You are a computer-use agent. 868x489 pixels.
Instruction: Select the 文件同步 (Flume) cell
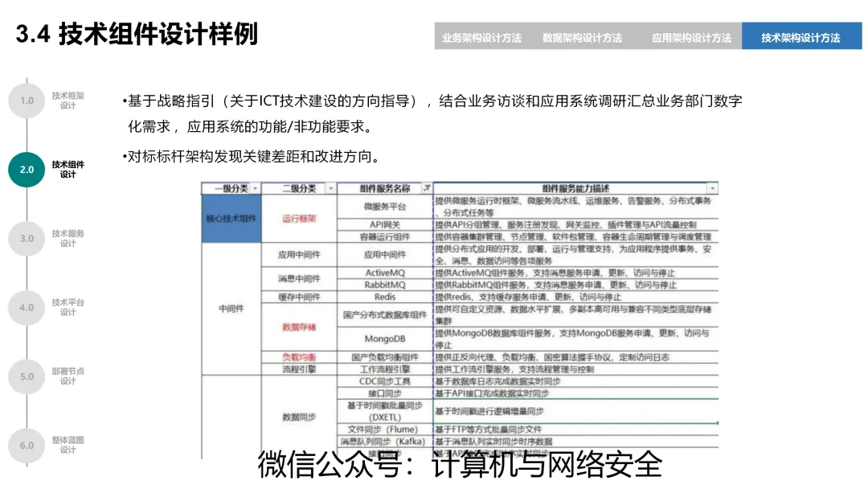click(385, 429)
